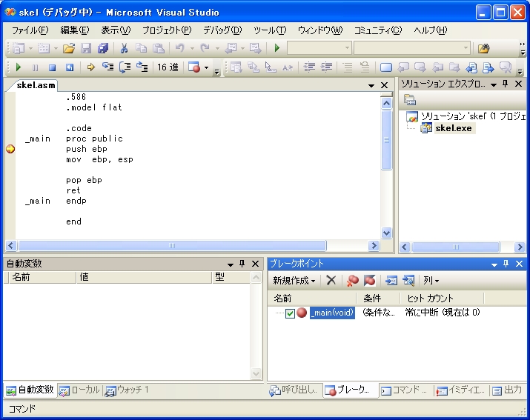The width and height of the screenshot is (530, 420).
Task: Open the editor active files dropdown arrow
Action: coord(371,85)
